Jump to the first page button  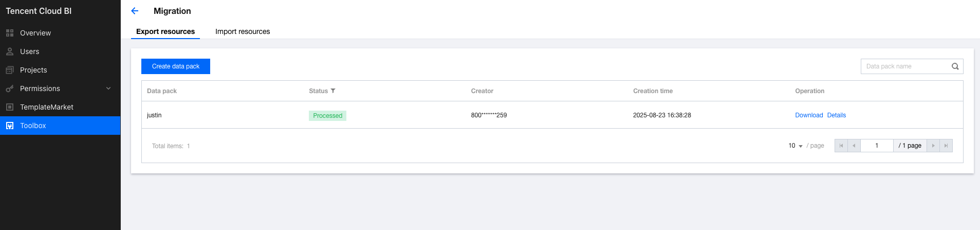pyautogui.click(x=841, y=146)
